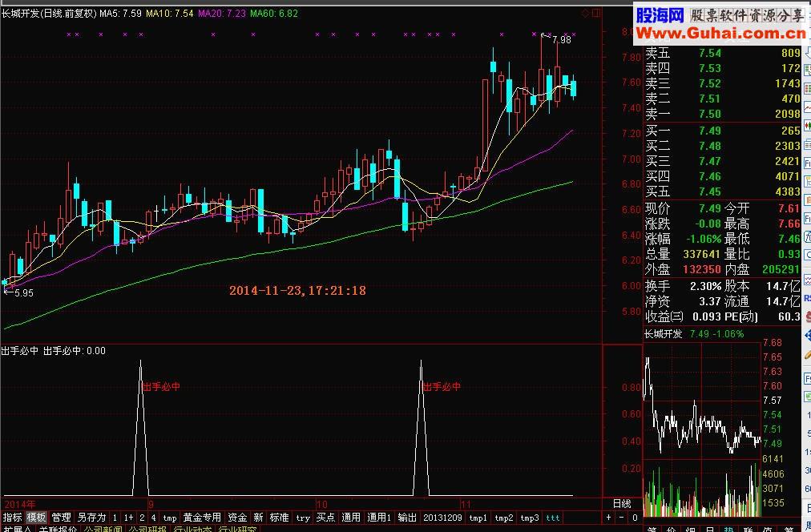
Task: Click the 换手 2.30% value
Action: click(705, 286)
